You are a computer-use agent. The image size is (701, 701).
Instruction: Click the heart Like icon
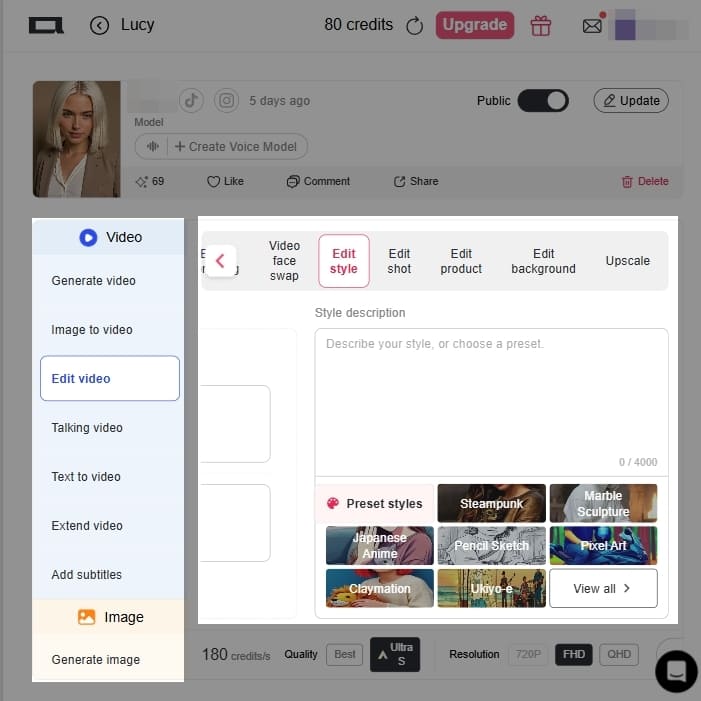click(x=213, y=182)
